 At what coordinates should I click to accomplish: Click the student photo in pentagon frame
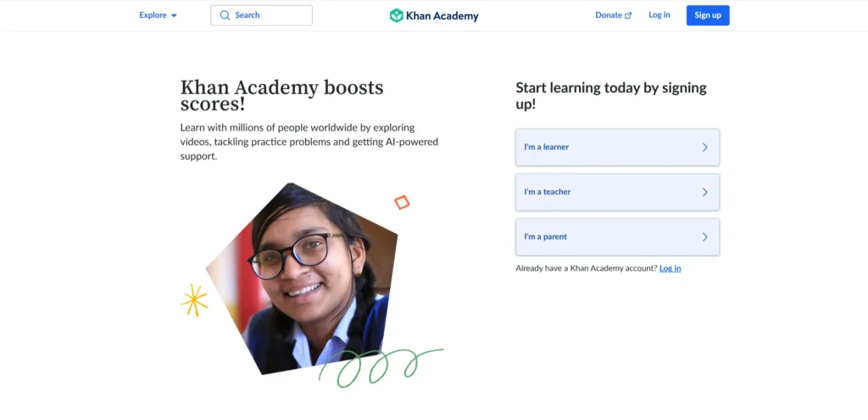(x=303, y=280)
